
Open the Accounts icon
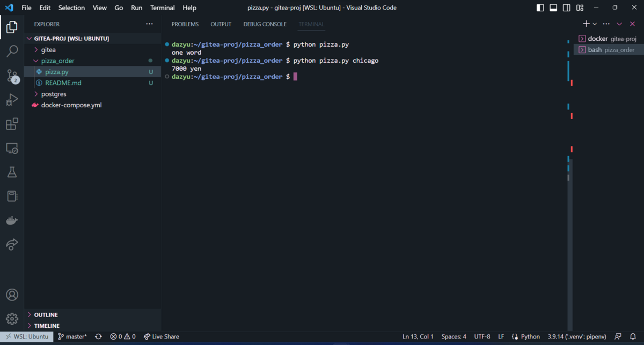point(12,295)
